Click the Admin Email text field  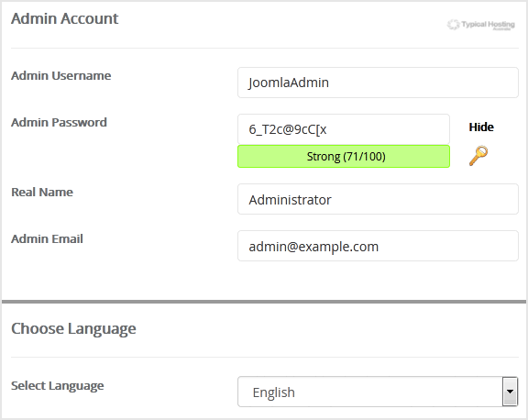click(x=378, y=246)
